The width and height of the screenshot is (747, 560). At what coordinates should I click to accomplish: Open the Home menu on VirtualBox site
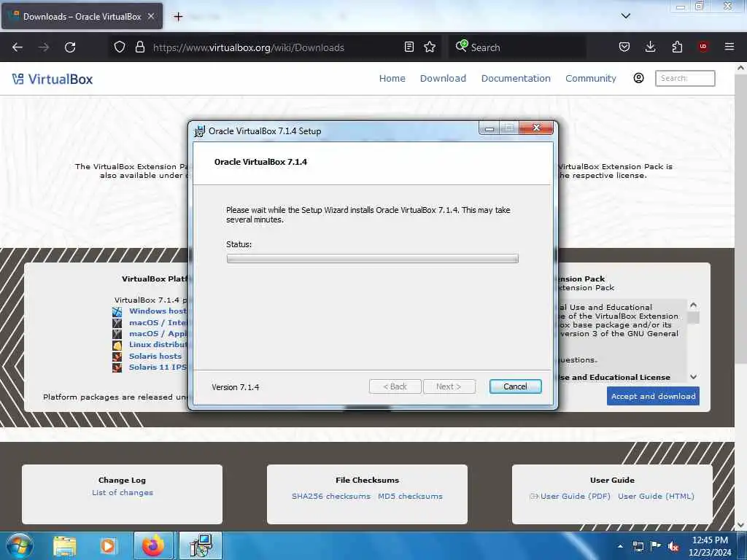392,79
